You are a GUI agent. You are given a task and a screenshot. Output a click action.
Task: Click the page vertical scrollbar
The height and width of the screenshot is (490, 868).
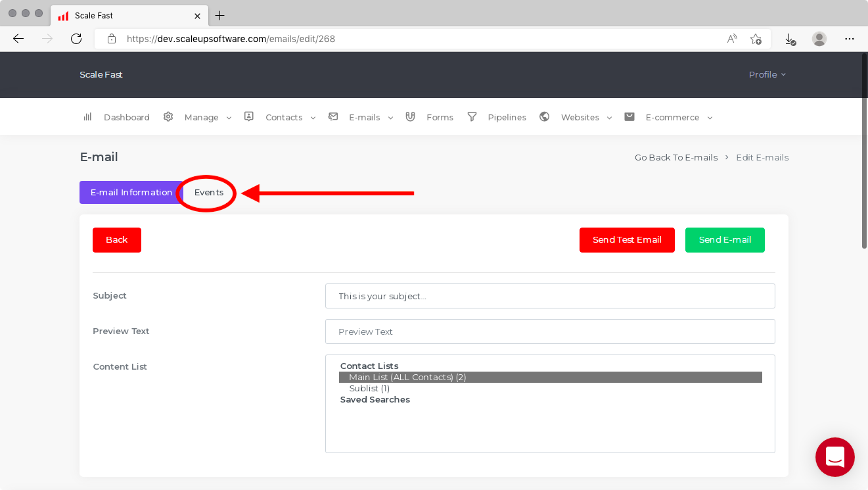pos(864,151)
